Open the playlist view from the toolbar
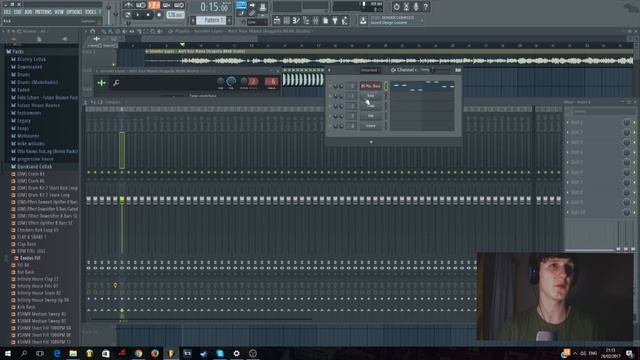 click(x=277, y=20)
